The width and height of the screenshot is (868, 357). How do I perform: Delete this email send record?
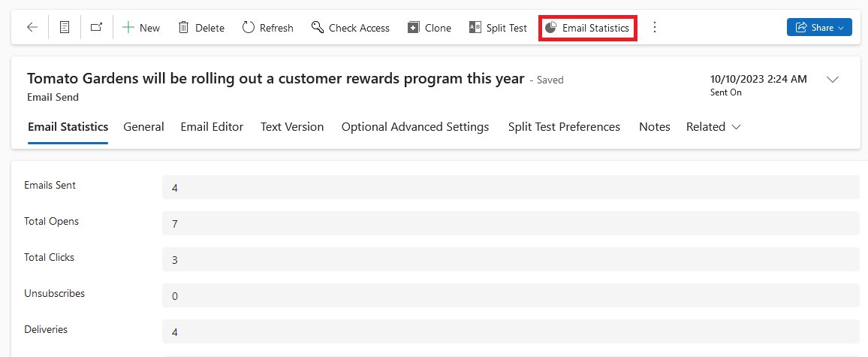tap(201, 27)
